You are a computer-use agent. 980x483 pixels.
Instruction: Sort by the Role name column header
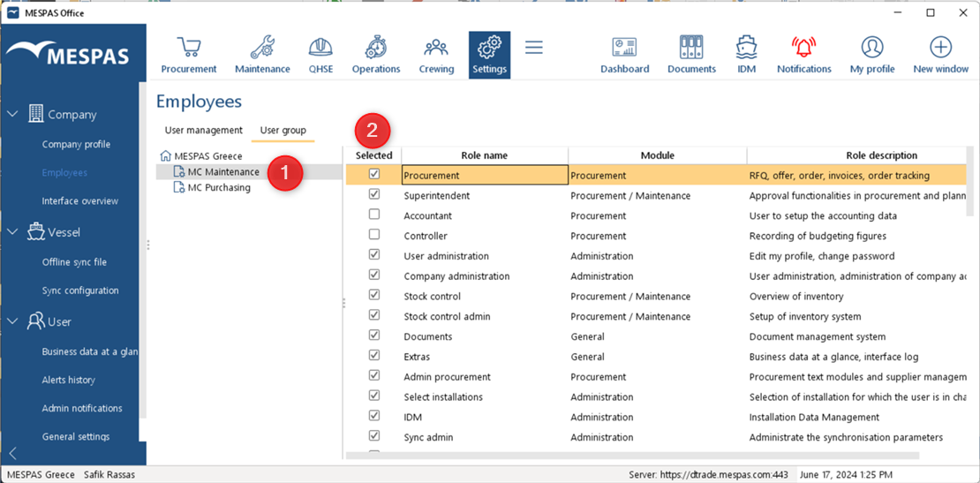coord(485,155)
